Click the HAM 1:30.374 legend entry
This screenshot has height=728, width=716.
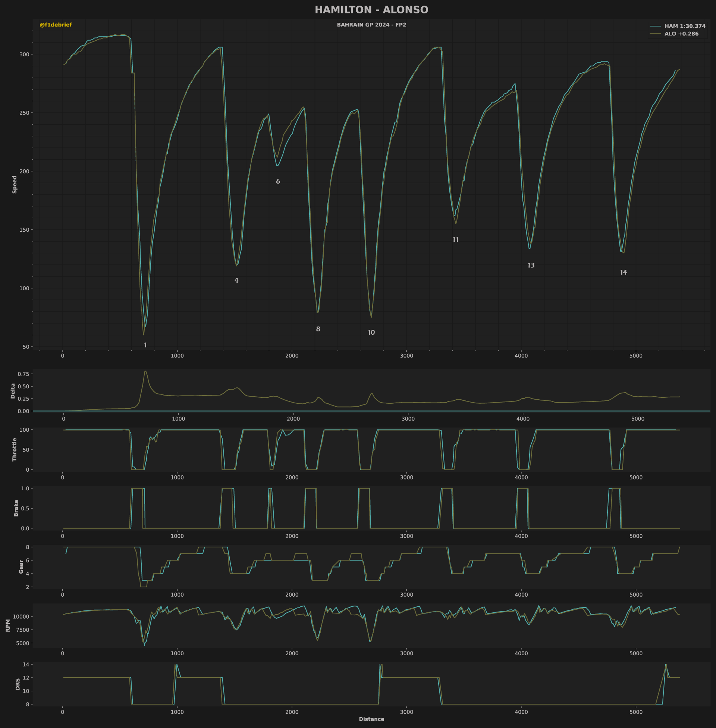point(677,26)
